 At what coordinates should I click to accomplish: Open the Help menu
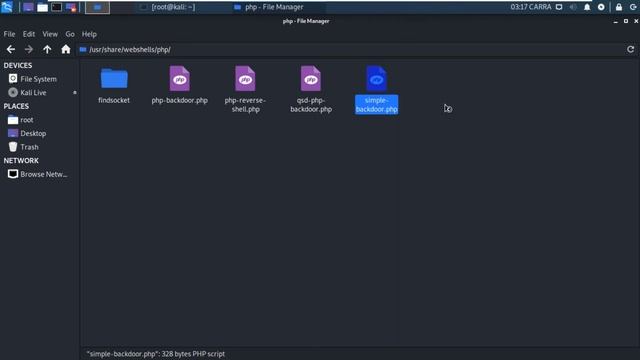coord(89,34)
